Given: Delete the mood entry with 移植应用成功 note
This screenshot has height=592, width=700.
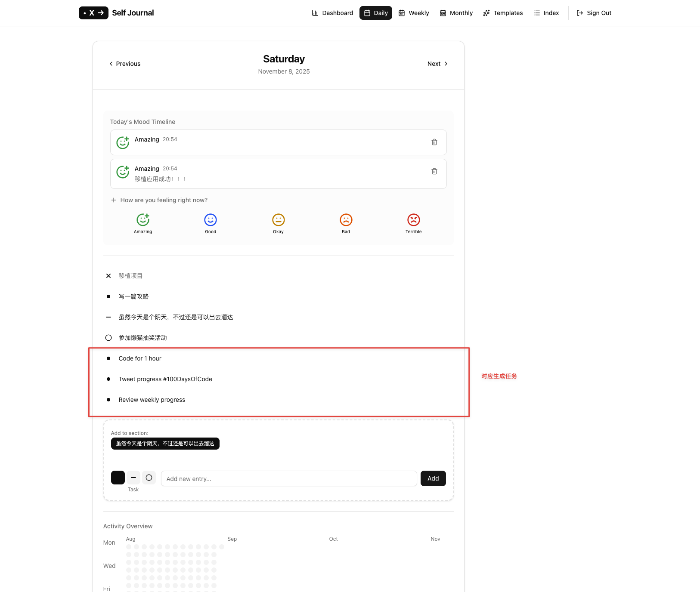Looking at the screenshot, I should pos(434,171).
